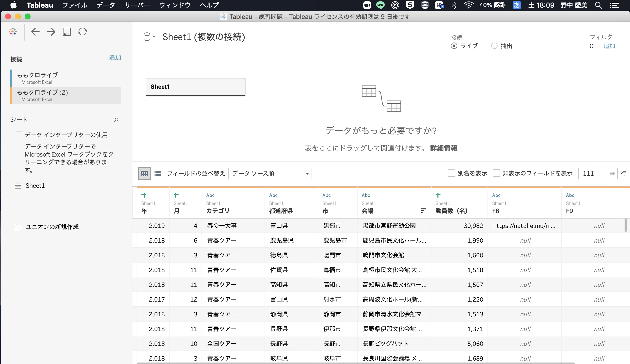
Task: Change number type icon of 動員数 column
Action: (x=438, y=195)
